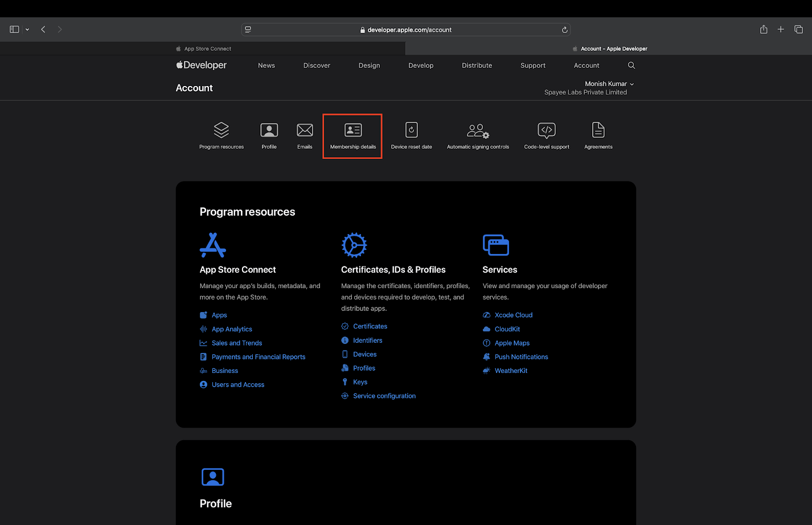Click the Users and Access link
The image size is (812, 525).
pos(237,385)
